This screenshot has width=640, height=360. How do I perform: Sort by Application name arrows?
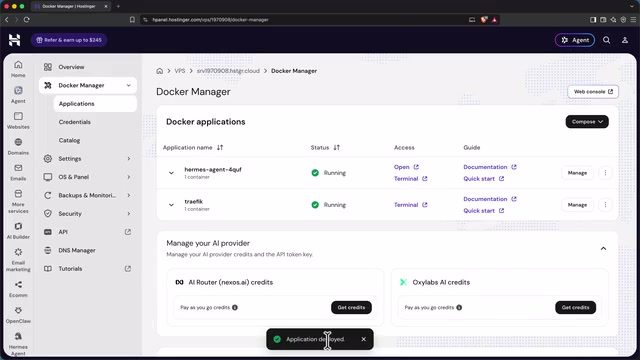click(220, 147)
